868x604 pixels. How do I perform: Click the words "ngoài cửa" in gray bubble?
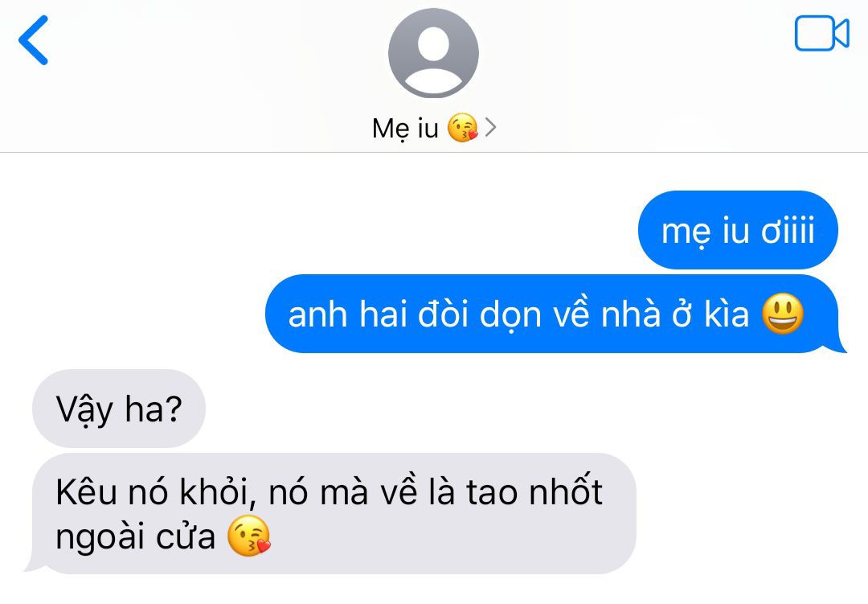(136, 537)
